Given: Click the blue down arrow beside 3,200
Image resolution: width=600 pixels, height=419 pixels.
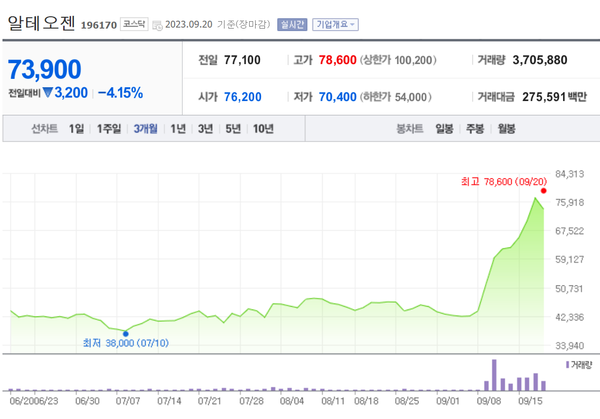Looking at the screenshot, I should click(x=46, y=93).
